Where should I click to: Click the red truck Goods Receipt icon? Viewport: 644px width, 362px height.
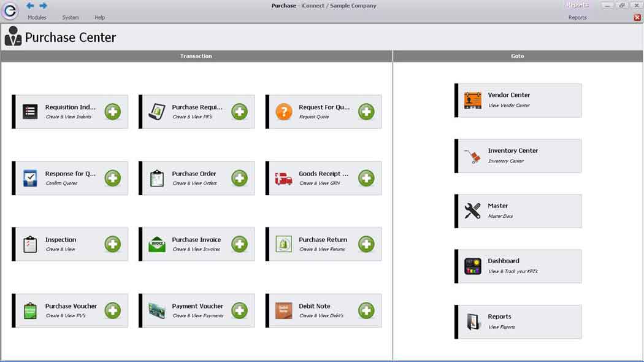(283, 179)
